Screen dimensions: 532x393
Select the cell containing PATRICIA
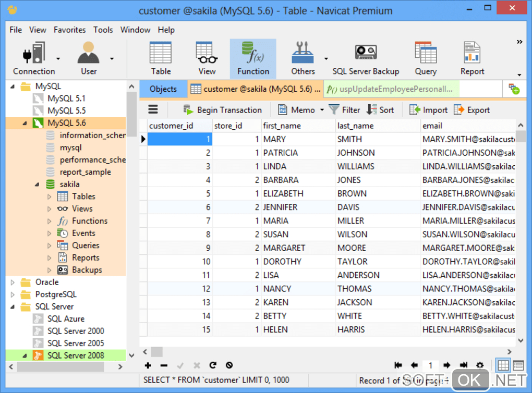click(x=298, y=153)
